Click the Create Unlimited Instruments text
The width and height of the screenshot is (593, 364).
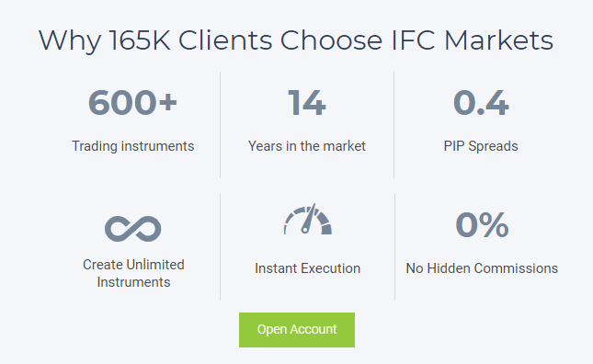(133, 273)
